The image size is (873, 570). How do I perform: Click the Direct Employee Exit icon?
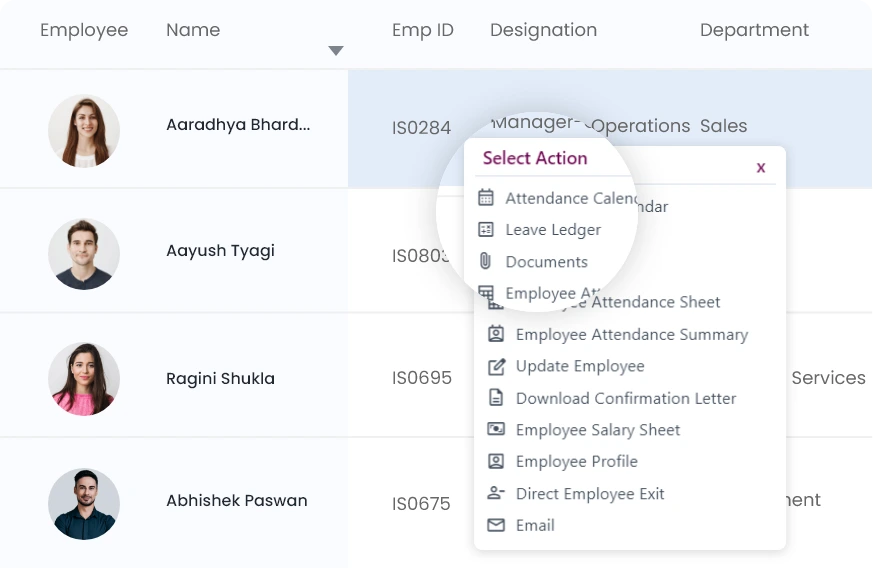tap(495, 493)
